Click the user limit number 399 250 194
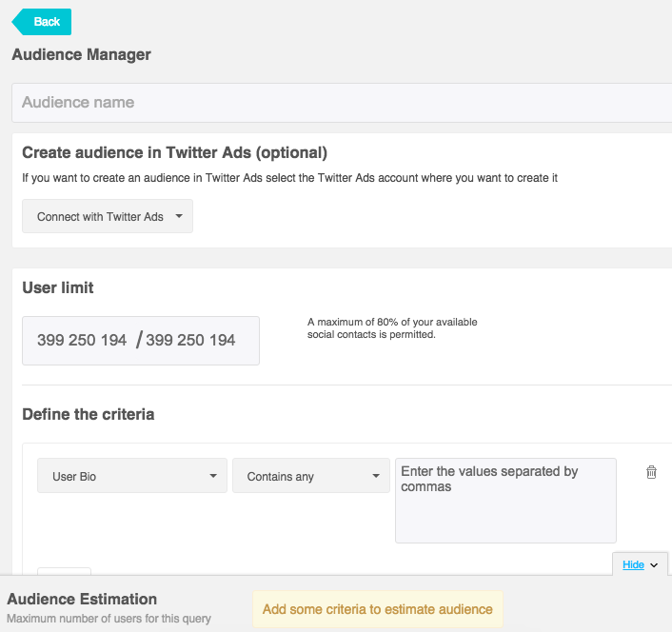Image resolution: width=672 pixels, height=632 pixels. tap(82, 340)
